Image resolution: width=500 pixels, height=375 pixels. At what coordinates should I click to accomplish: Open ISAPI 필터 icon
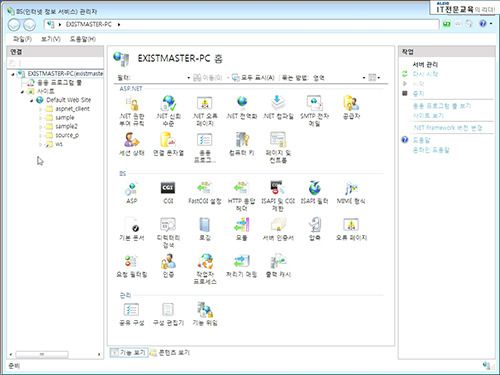point(315,192)
